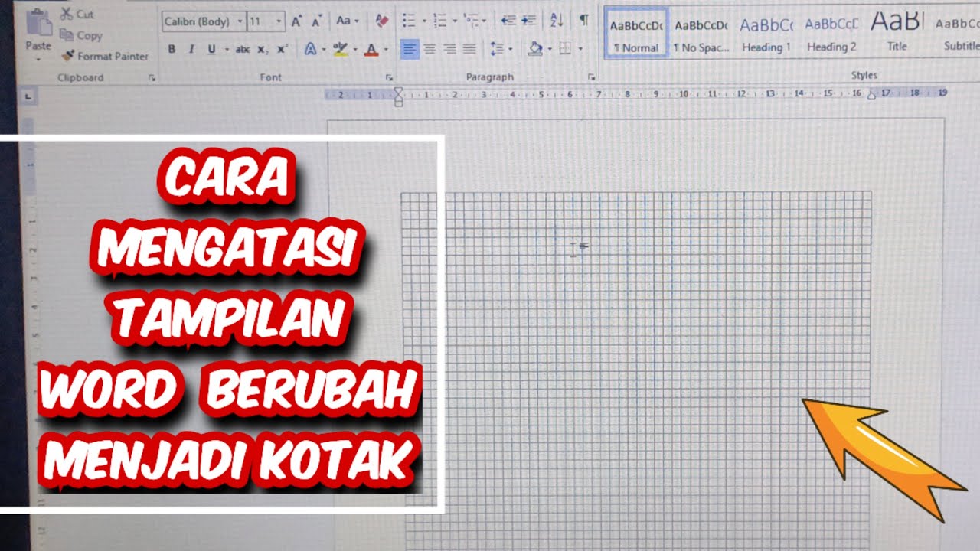Click the Paste button
980x551 pixels.
38,29
